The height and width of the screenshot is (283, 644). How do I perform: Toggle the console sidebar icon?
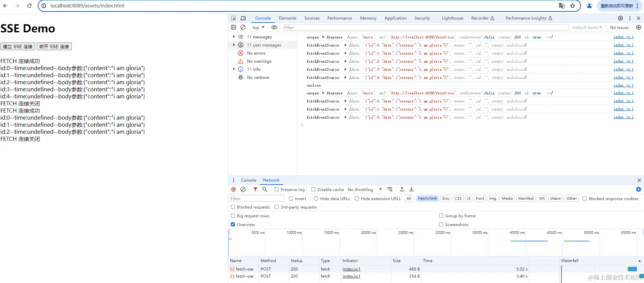234,27
